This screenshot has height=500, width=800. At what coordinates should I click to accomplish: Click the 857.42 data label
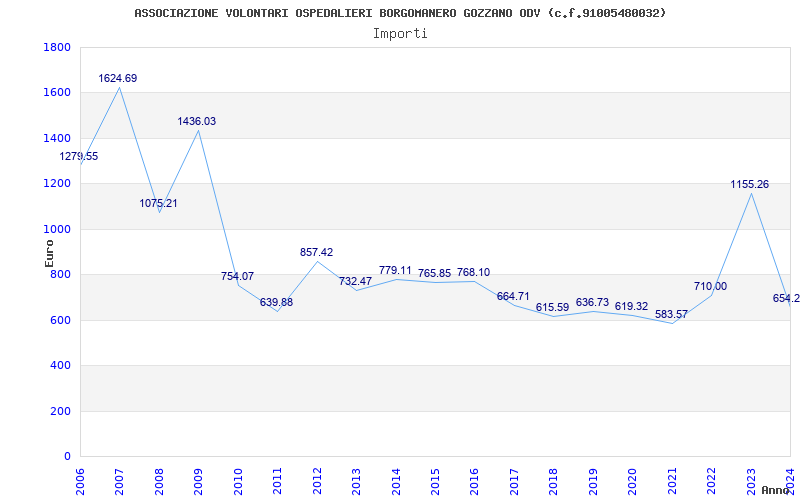316,253
